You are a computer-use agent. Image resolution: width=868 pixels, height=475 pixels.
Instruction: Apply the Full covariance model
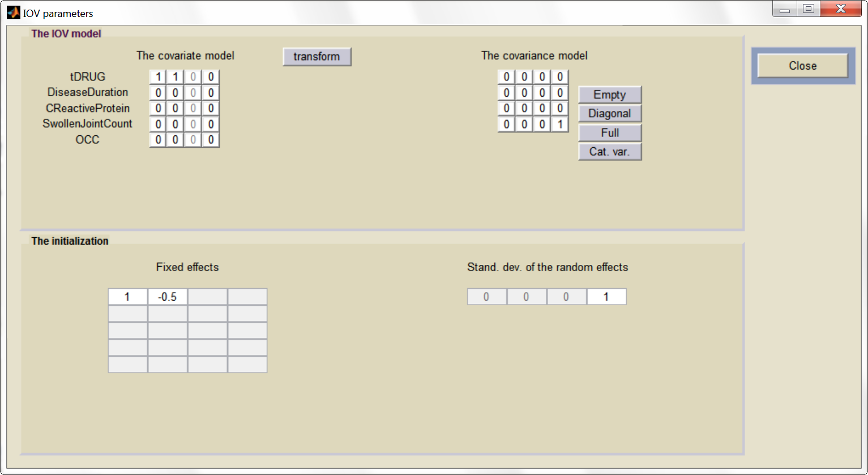click(609, 132)
